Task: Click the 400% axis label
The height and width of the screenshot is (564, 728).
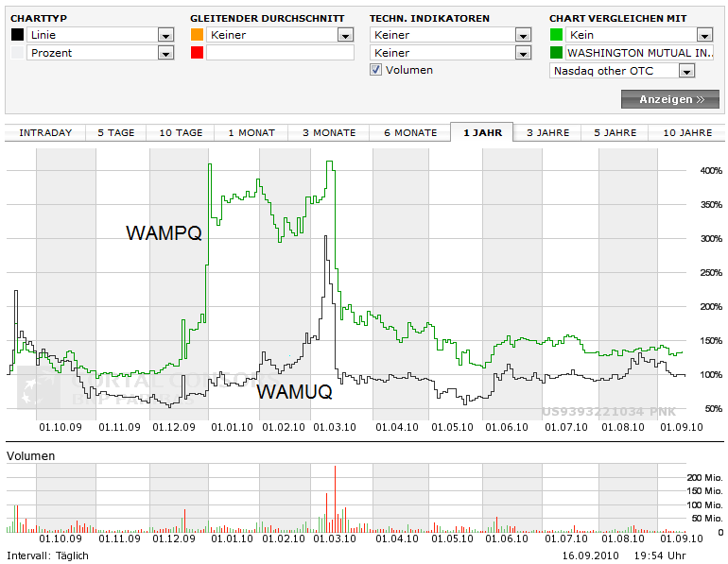Action: point(711,171)
